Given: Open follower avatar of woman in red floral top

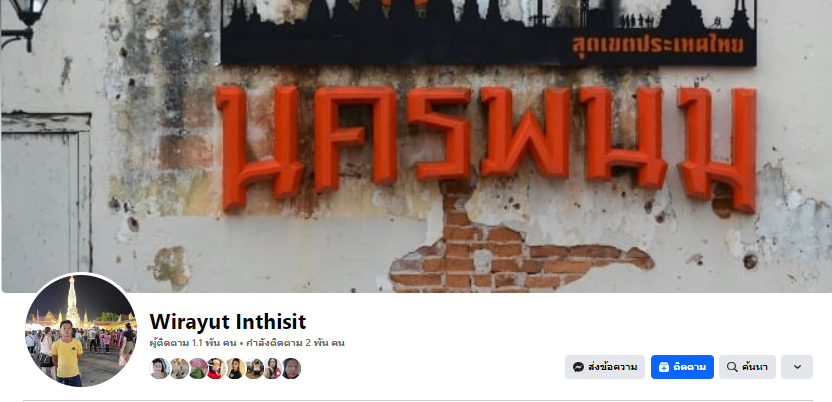Looking at the screenshot, I should (273, 368).
